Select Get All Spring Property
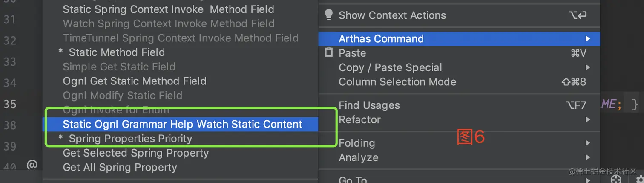The width and height of the screenshot is (644, 183). tap(120, 168)
